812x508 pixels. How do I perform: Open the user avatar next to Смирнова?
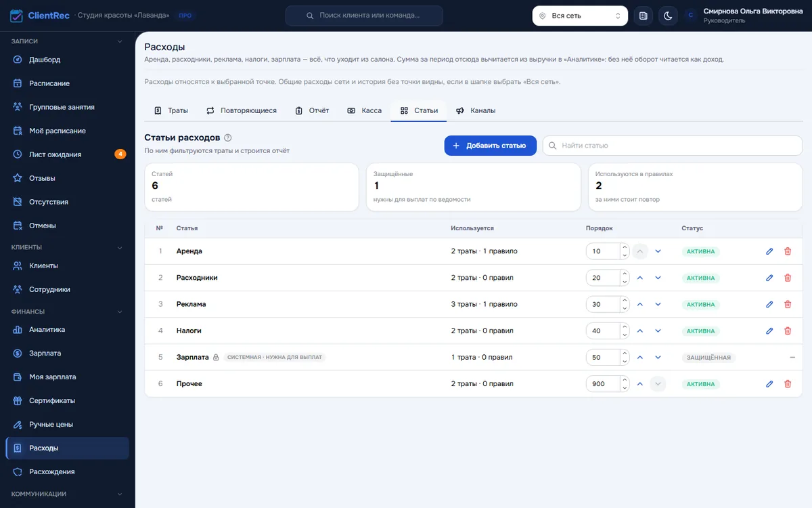point(690,16)
